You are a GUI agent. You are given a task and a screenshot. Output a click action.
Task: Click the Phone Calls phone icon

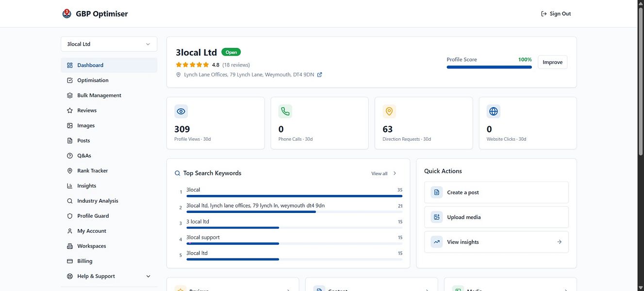click(285, 111)
